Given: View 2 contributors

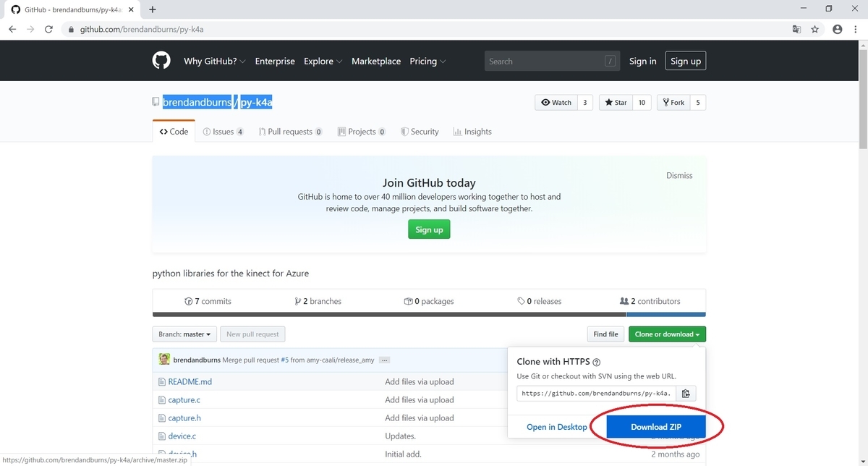Looking at the screenshot, I should 650,301.
